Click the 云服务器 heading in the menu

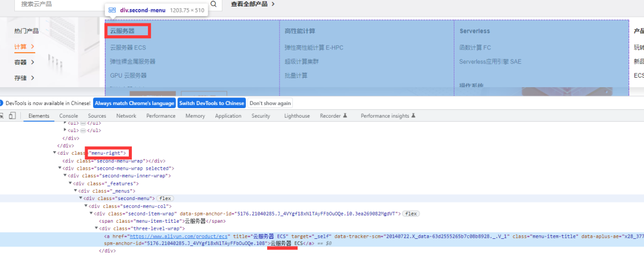point(122,31)
